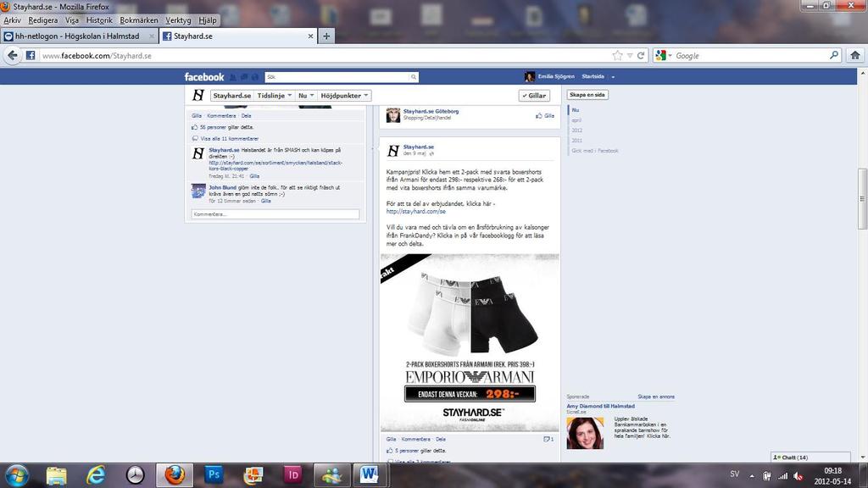Viewport: 868px width, 488px height.
Task: Click the Firefox back arrow button
Action: pos(13,55)
